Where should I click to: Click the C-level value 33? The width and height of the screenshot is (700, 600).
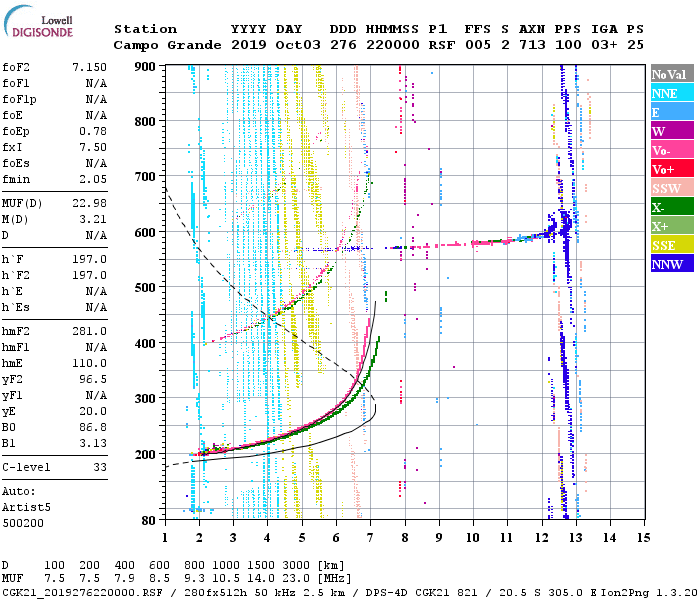pos(100,467)
